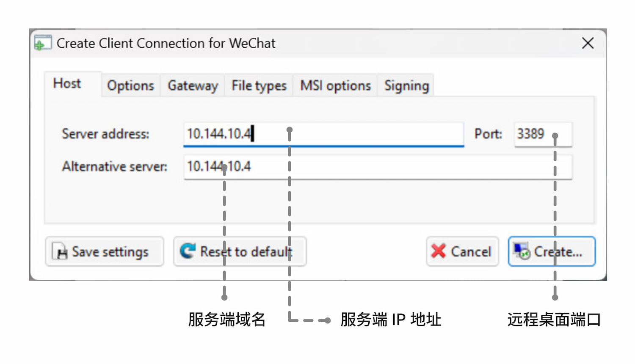Viewport: 635px width, 364px height.
Task: Select the Alternative server input field
Action: point(378,167)
